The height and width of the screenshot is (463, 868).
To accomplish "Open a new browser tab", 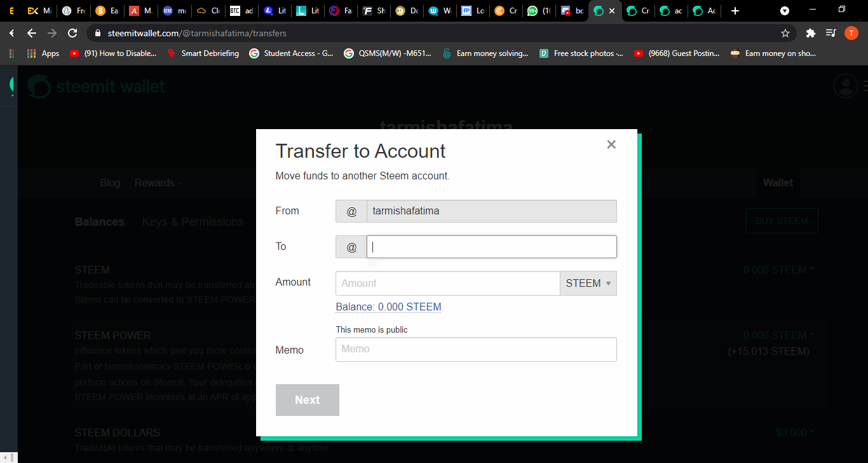I will point(735,11).
